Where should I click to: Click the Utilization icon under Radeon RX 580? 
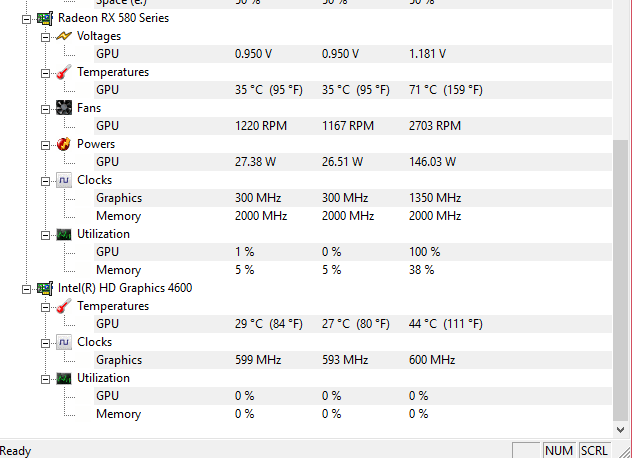point(63,234)
